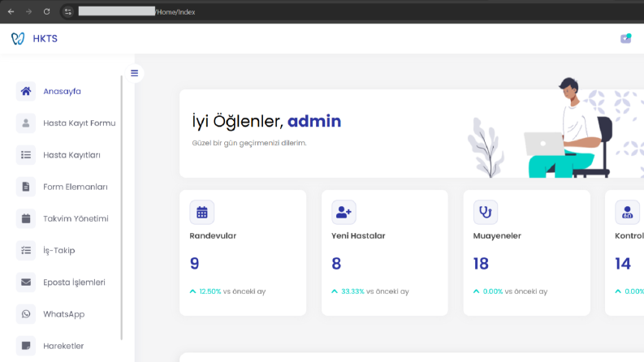Click the HKTS tooth logo icon

point(18,39)
